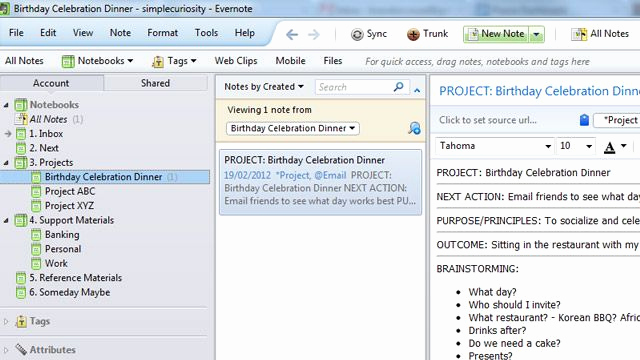640x360 pixels.
Task: Click the blue tag icon
Action: (584, 120)
